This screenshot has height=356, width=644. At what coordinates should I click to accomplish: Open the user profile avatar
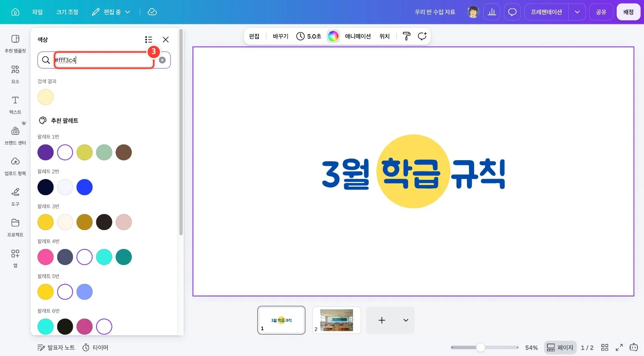[473, 12]
